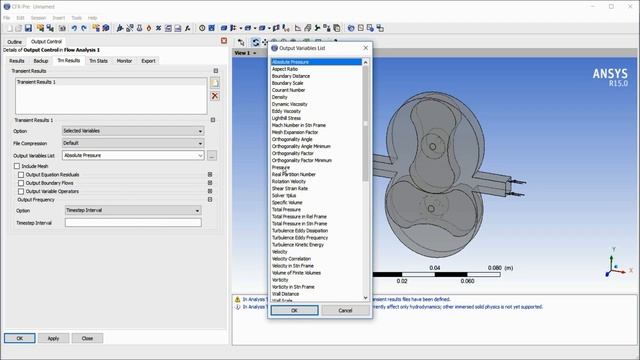Viewport: 640px width, 360px height.
Task: Open the Analysis Type clock icon
Action: tap(202, 28)
